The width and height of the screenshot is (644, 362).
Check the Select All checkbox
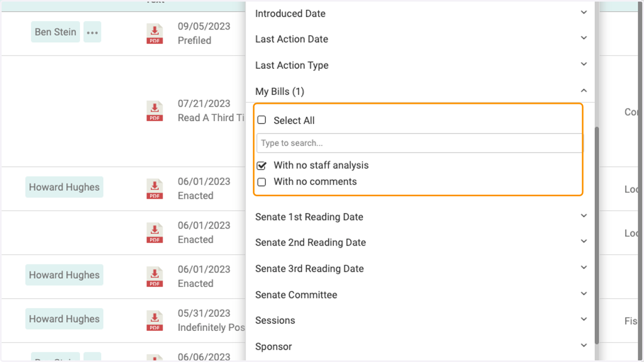[x=262, y=120]
